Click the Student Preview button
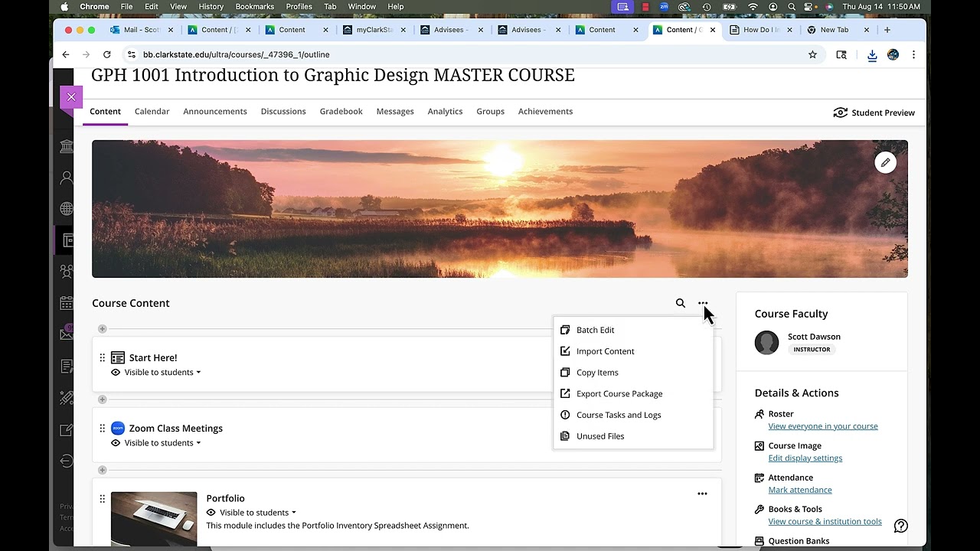 tap(874, 112)
